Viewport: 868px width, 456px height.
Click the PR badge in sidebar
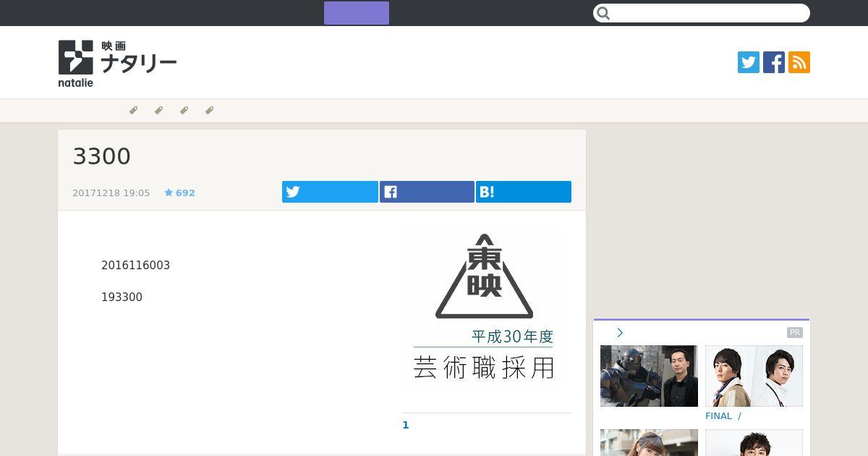[x=795, y=333]
